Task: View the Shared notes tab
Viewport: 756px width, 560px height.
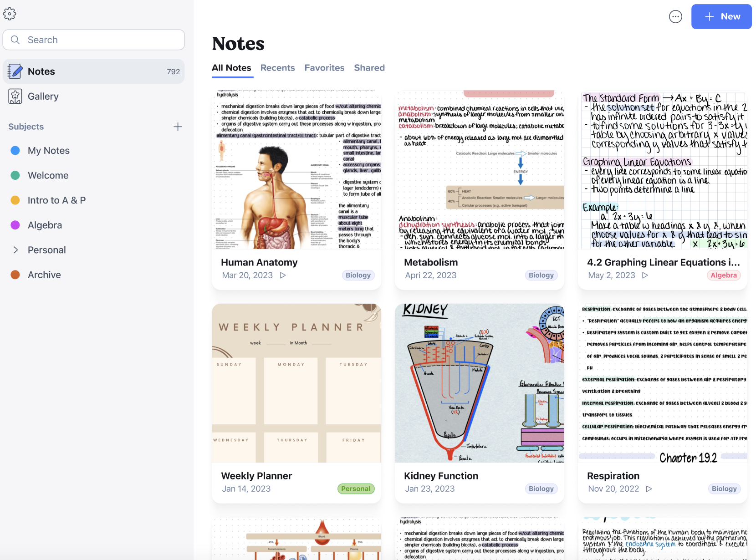Action: point(369,67)
